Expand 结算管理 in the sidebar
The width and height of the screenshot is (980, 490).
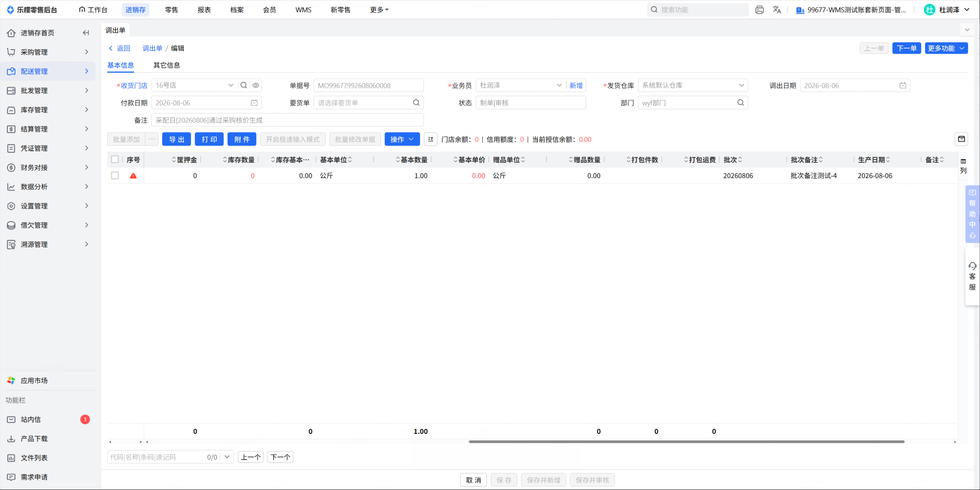pos(48,129)
